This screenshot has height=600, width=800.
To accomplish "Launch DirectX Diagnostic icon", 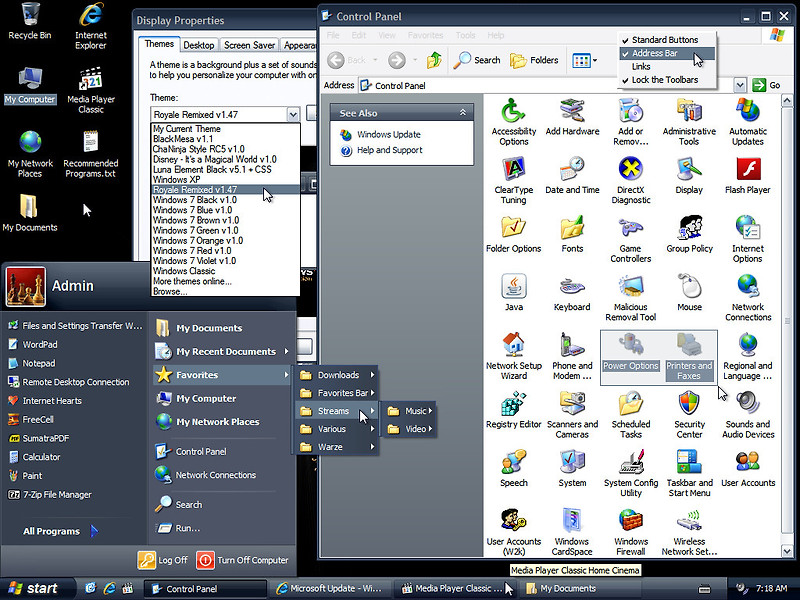I will coord(631,180).
